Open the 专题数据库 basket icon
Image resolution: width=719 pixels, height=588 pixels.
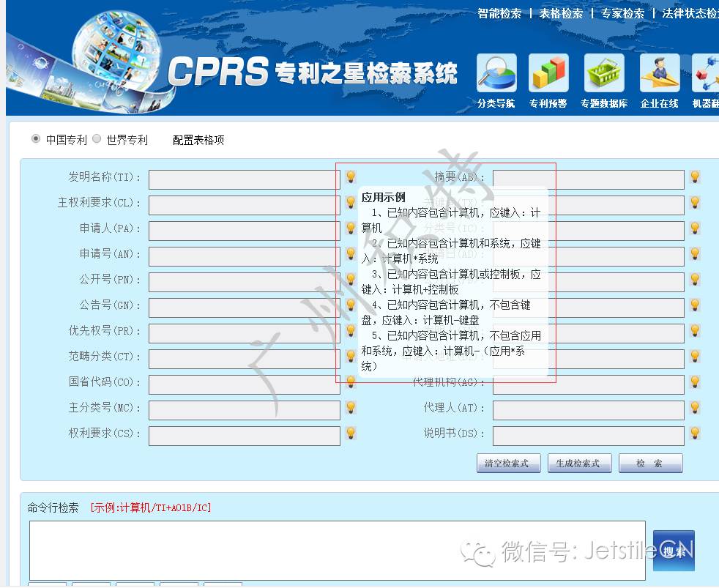click(x=604, y=73)
